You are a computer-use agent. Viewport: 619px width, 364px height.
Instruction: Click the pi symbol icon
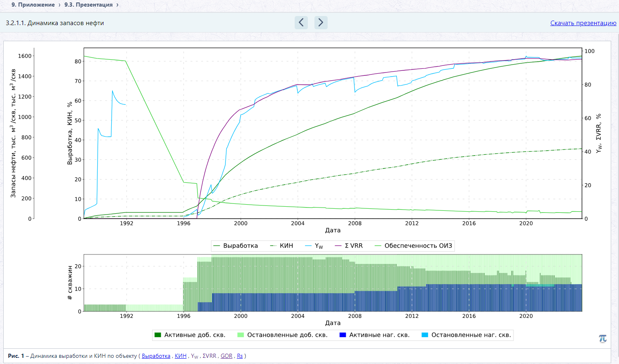tap(603, 338)
